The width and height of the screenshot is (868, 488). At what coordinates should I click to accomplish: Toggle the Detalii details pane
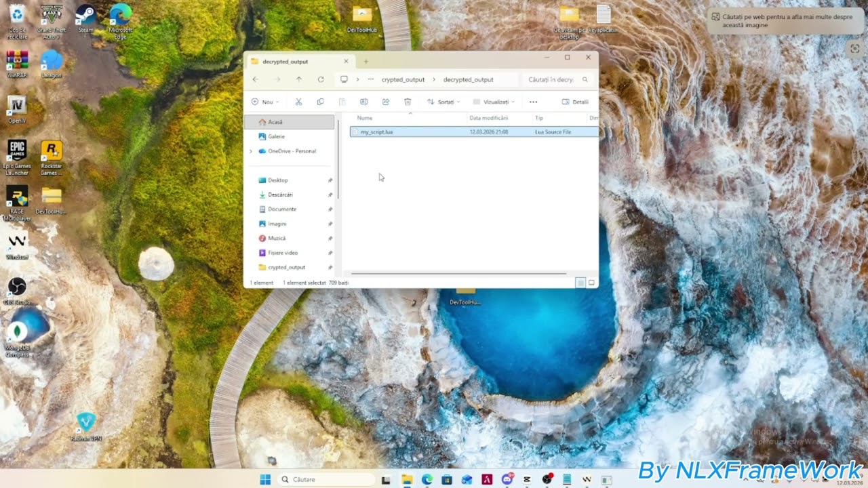point(575,102)
